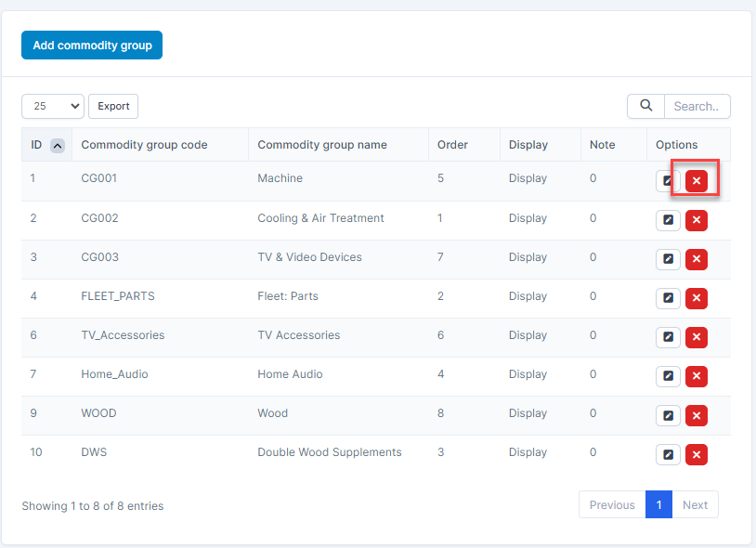
Task: Delete the CG003 TV & Video Devices row
Action: pyautogui.click(x=697, y=259)
